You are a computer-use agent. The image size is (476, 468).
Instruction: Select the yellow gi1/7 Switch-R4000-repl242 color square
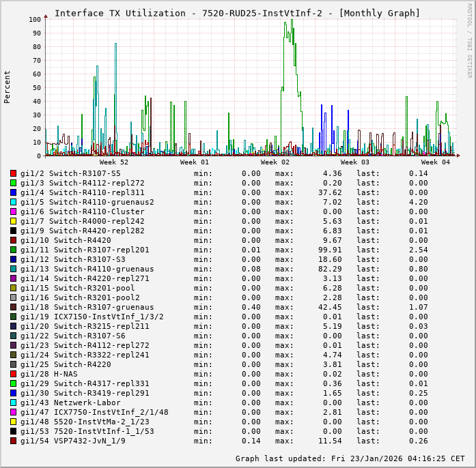tap(13, 221)
